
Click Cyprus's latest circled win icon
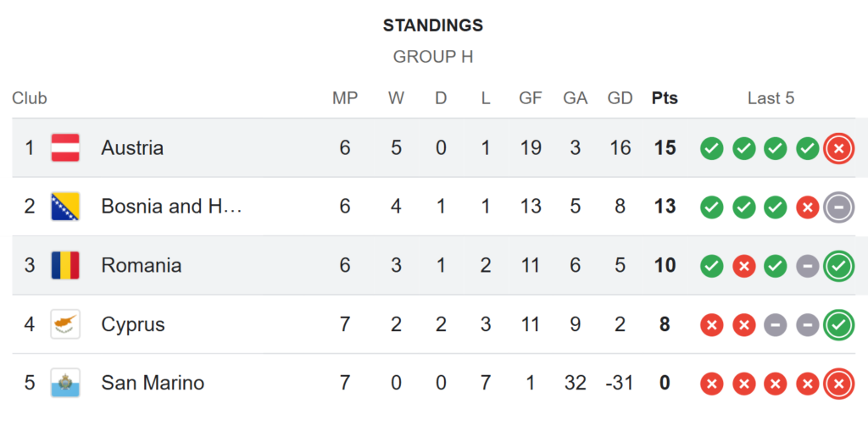coord(838,324)
